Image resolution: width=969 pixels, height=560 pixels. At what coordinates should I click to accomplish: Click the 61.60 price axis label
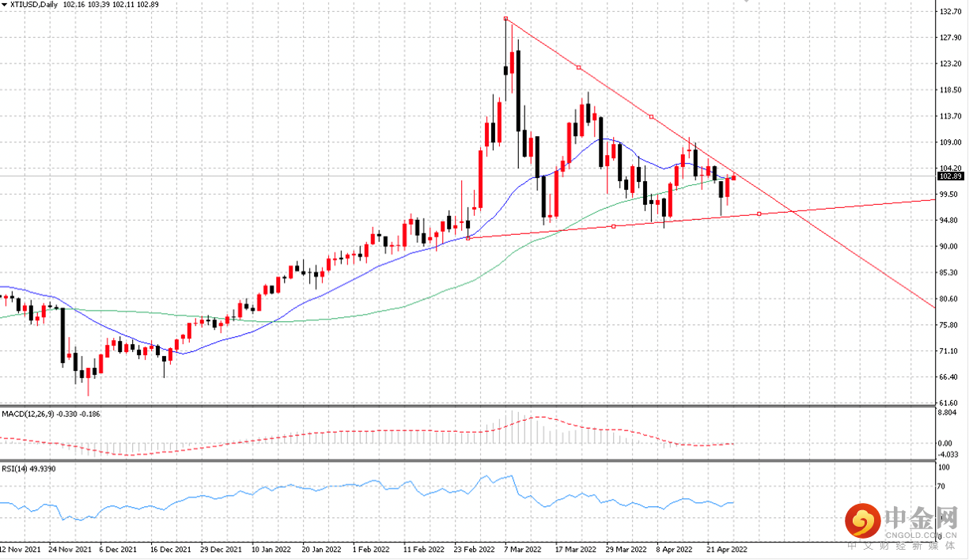click(948, 403)
